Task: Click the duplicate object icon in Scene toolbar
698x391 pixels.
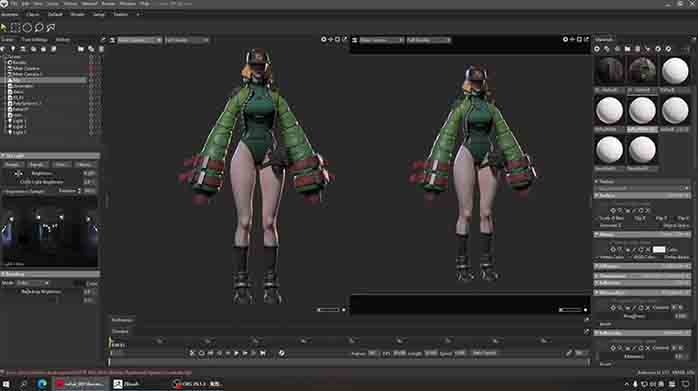Action: pos(91,49)
